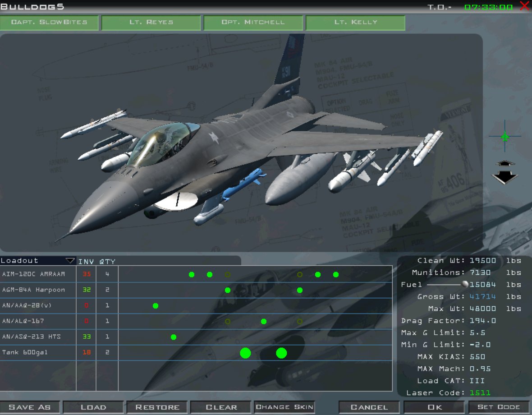Select Tank 600gal row label
The height and width of the screenshot is (415, 532).
pyautogui.click(x=25, y=352)
